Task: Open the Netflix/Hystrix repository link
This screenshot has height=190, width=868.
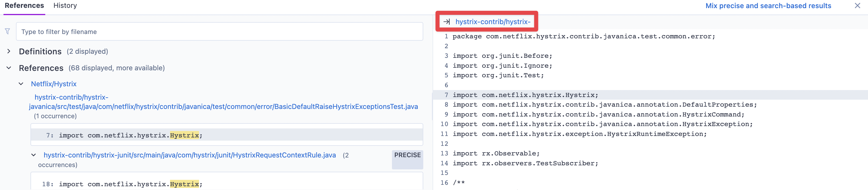Action: 54,84
